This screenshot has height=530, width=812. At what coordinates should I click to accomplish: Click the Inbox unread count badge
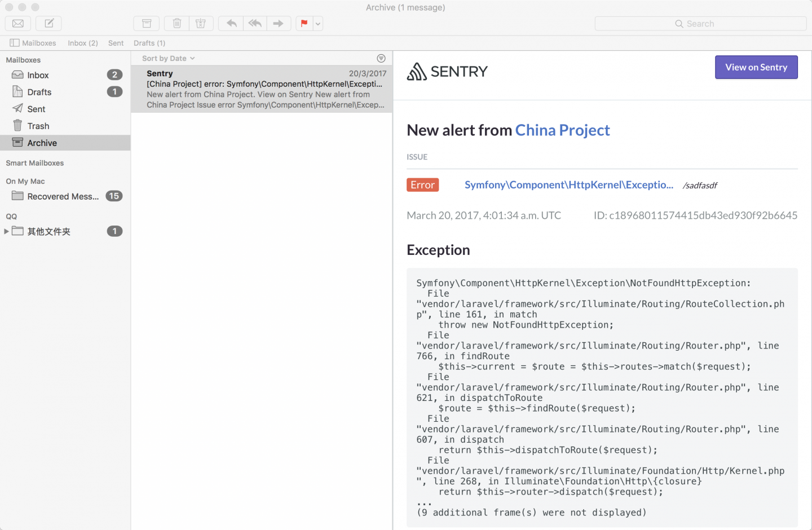(114, 74)
